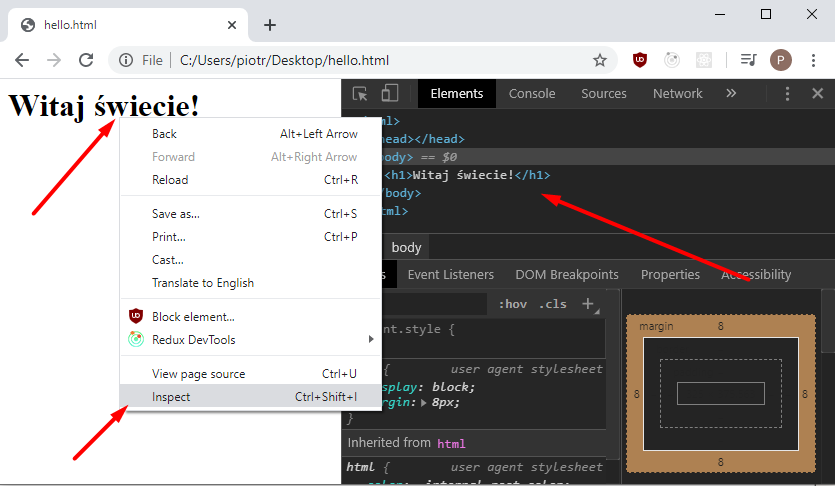This screenshot has height=486, width=835.
Task: Switch to the Network tab
Action: coord(678,94)
